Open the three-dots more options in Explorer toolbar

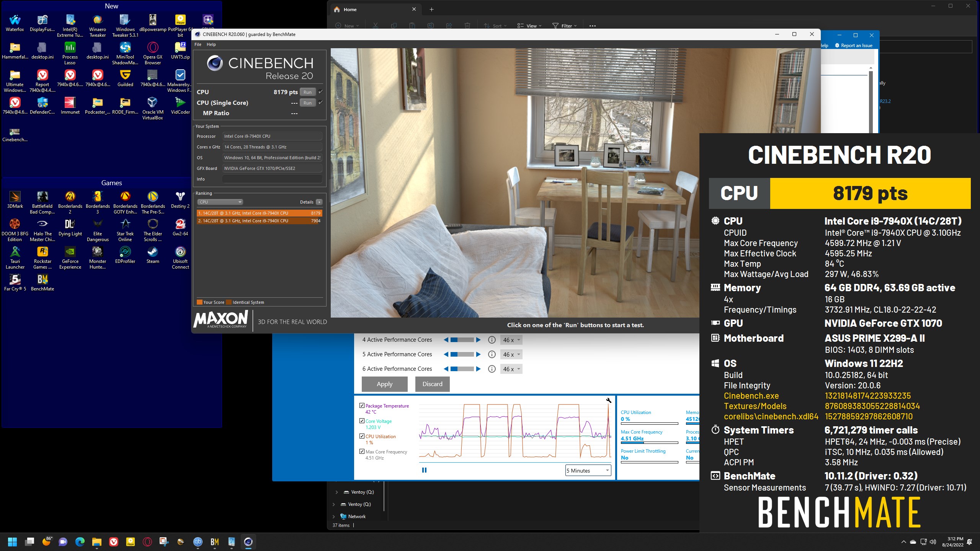tap(593, 26)
